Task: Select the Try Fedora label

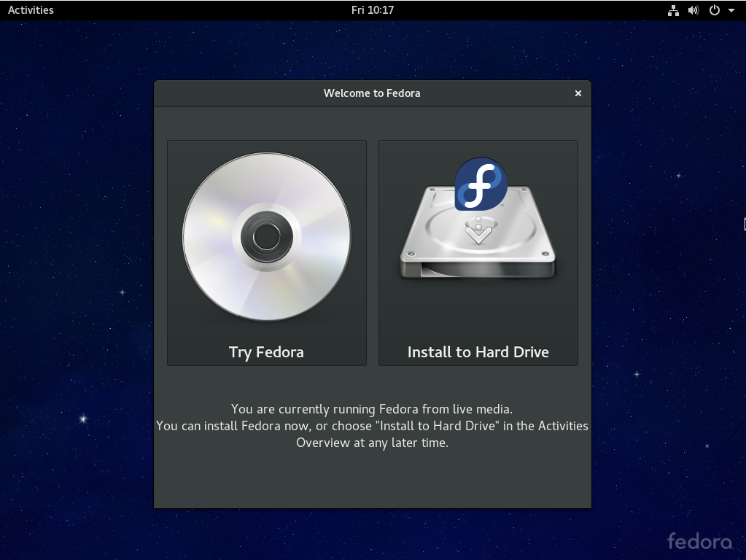Action: pyautogui.click(x=266, y=352)
